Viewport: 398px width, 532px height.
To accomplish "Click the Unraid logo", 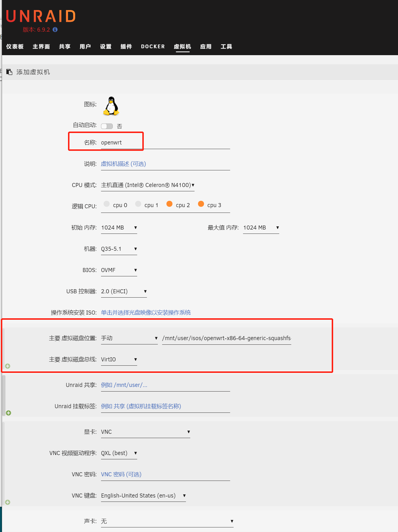I will [x=41, y=16].
